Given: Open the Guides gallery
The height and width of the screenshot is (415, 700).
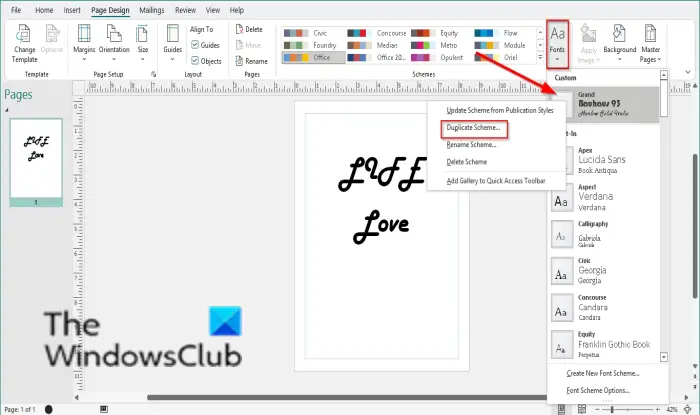Looking at the screenshot, I should point(172,44).
